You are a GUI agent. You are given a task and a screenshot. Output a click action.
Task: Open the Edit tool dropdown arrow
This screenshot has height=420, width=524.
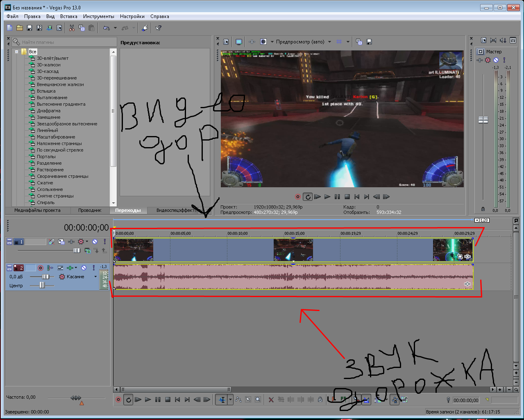(x=230, y=400)
